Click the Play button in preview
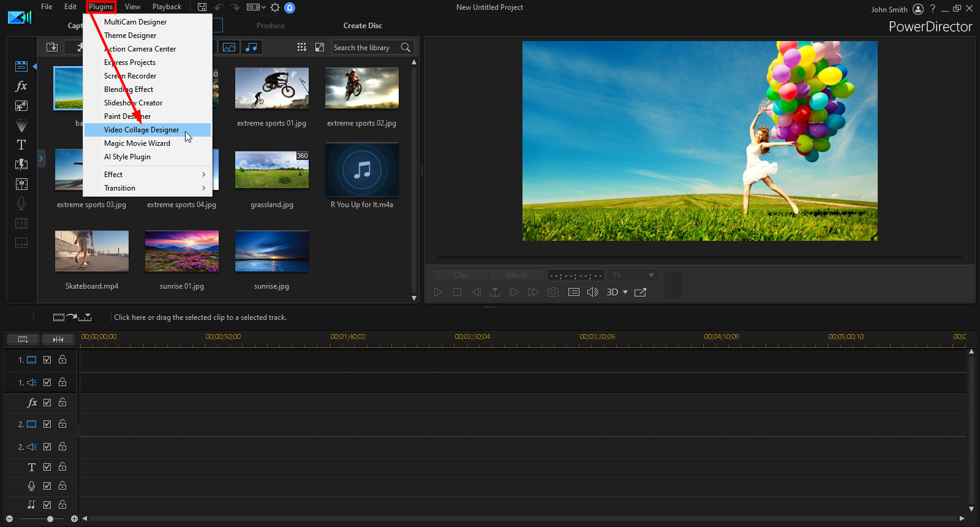 [438, 292]
